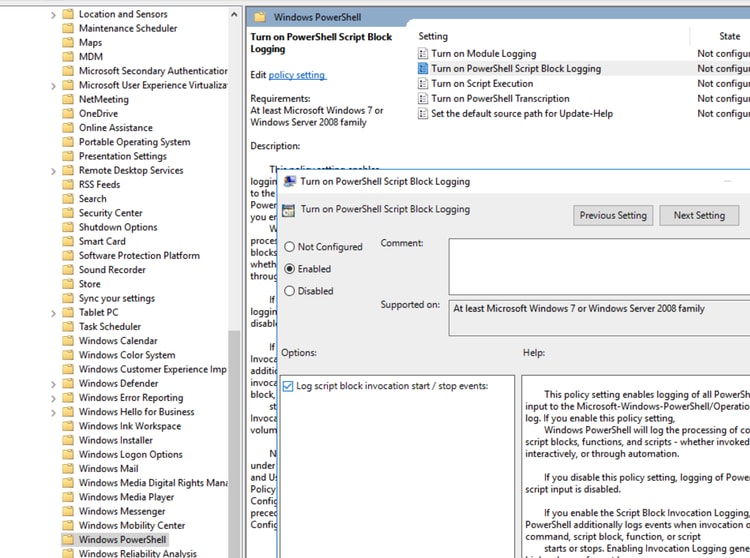Click the Update-Help source path policy icon
Screen dimensions: 750x558
(x=423, y=114)
